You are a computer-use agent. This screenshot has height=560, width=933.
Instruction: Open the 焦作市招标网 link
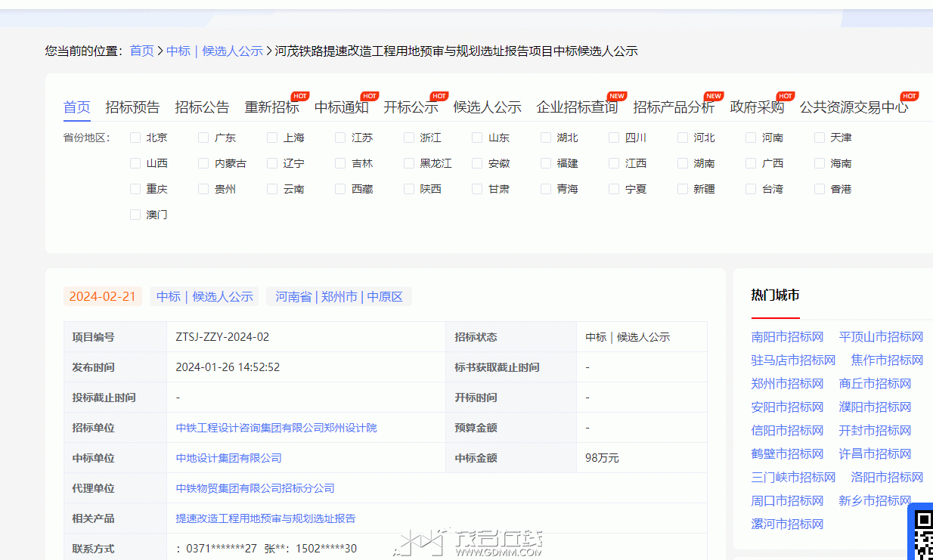tap(888, 360)
